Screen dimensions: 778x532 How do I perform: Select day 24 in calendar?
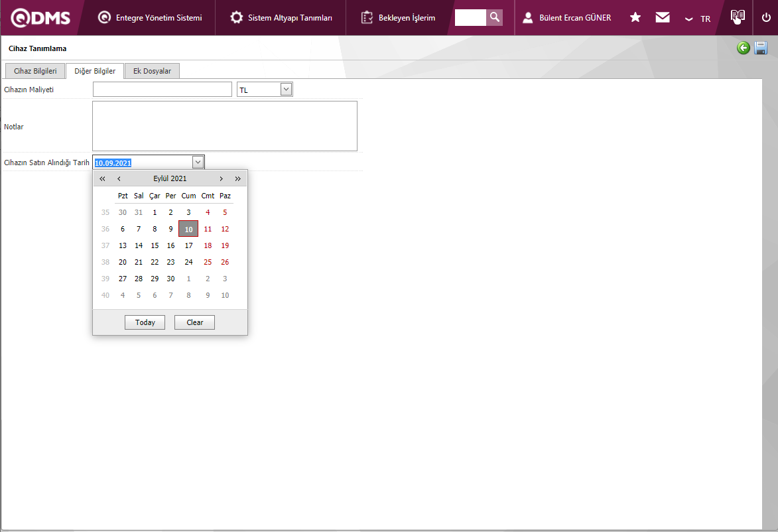(188, 262)
